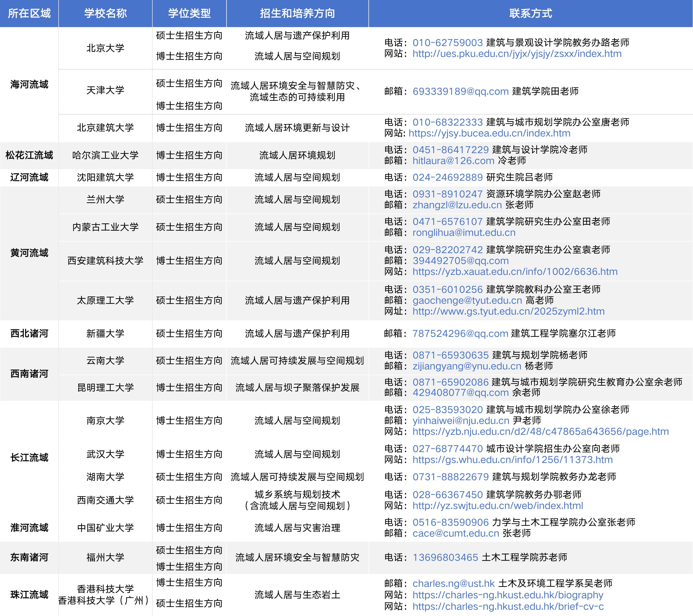The width and height of the screenshot is (693, 616).
Task: Click phone number 0516-83590906
Action: pyautogui.click(x=451, y=522)
